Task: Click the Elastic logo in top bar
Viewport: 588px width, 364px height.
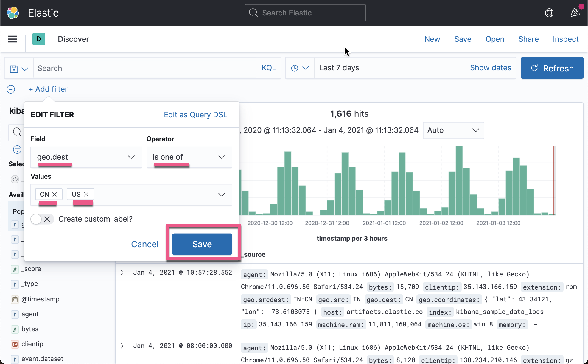Action: click(x=13, y=13)
